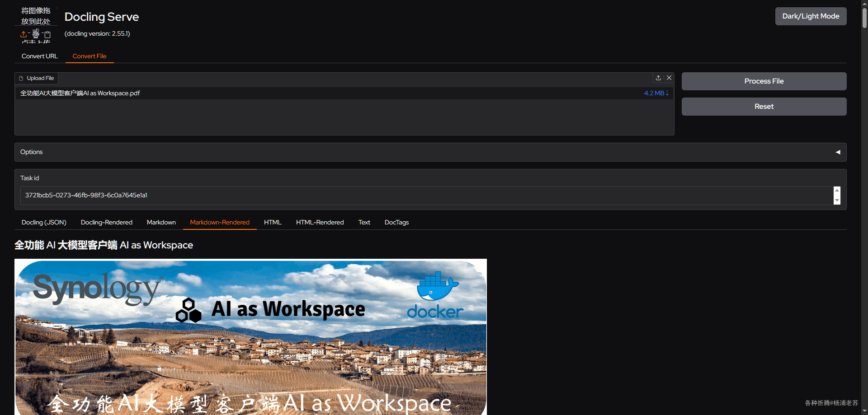The height and width of the screenshot is (415, 868).
Task: Click the scroll-down arrow of the page scrollbar
Action: pos(864,411)
